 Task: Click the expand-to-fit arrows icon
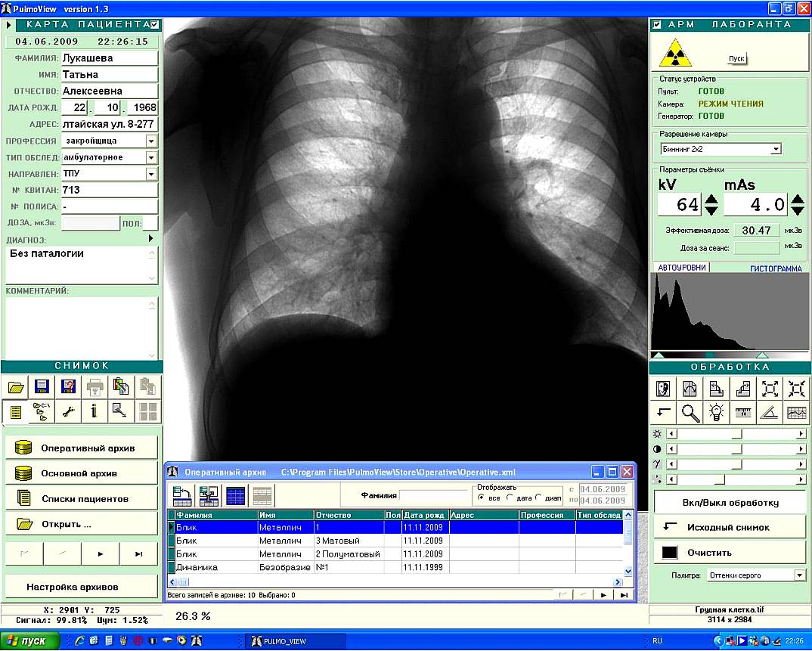click(770, 389)
